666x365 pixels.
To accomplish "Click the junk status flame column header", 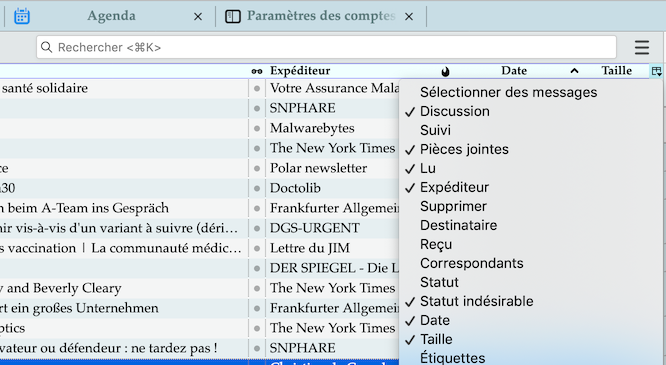I will [445, 71].
